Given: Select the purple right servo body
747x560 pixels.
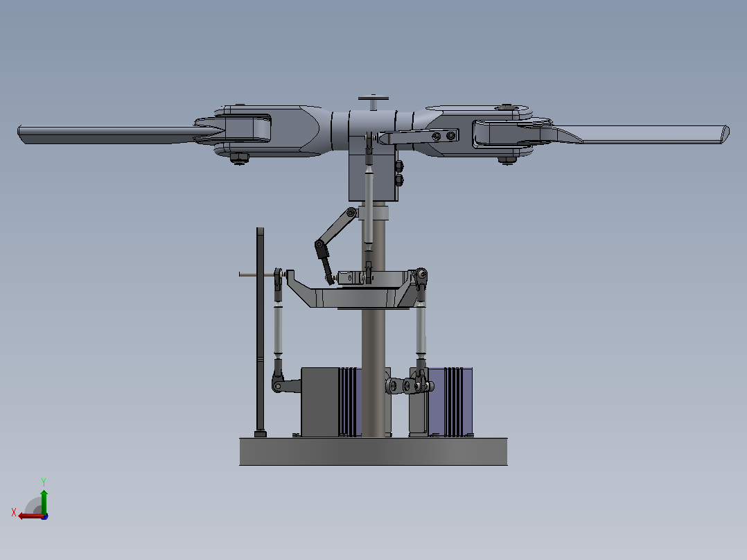Looking at the screenshot, I should tap(450, 401).
